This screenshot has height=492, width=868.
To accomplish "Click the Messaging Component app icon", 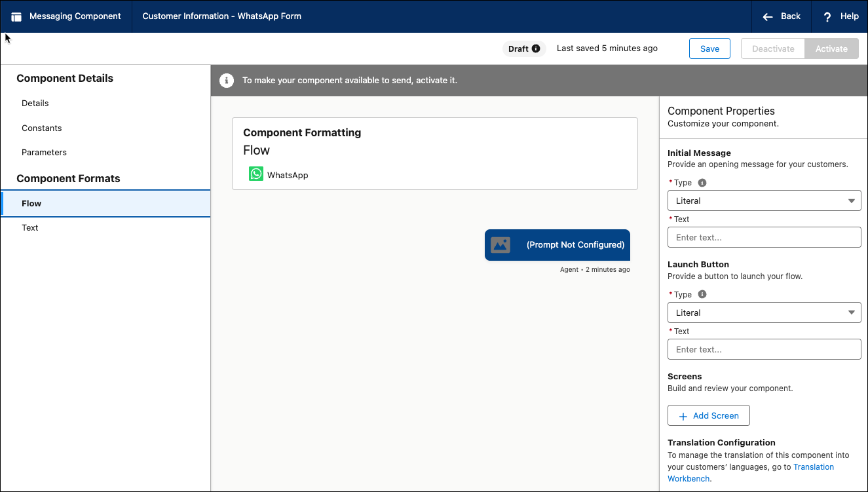I will click(17, 17).
